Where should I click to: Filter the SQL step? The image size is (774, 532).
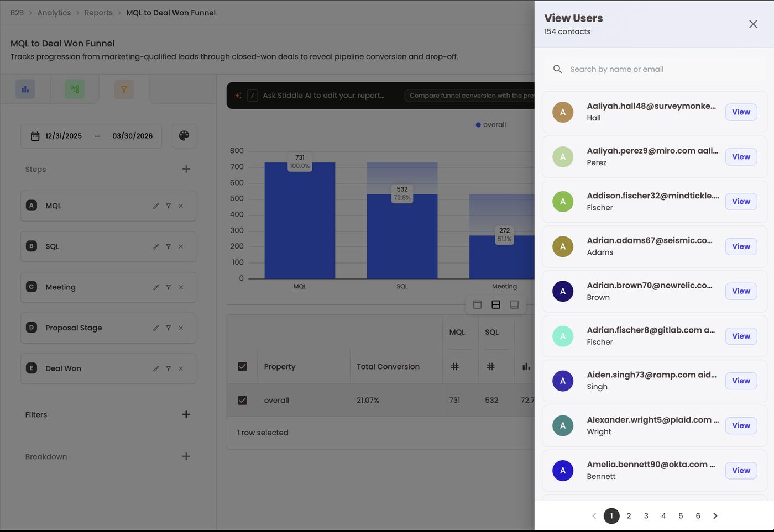point(169,246)
